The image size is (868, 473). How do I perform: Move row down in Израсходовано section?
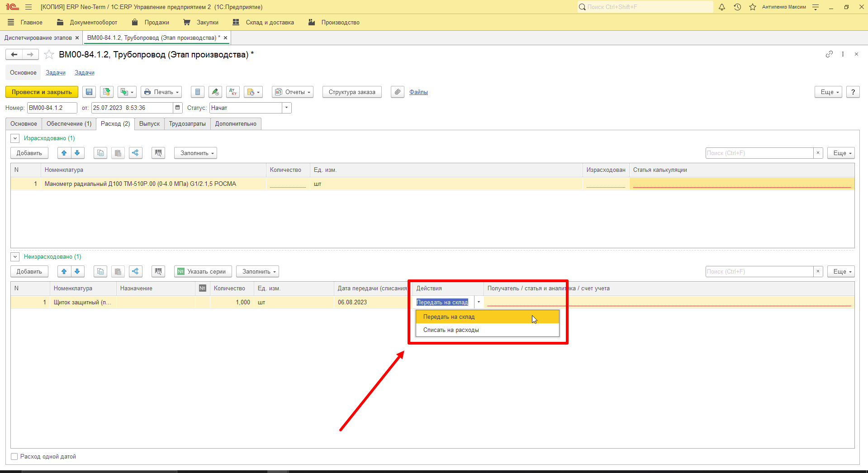coord(77,153)
